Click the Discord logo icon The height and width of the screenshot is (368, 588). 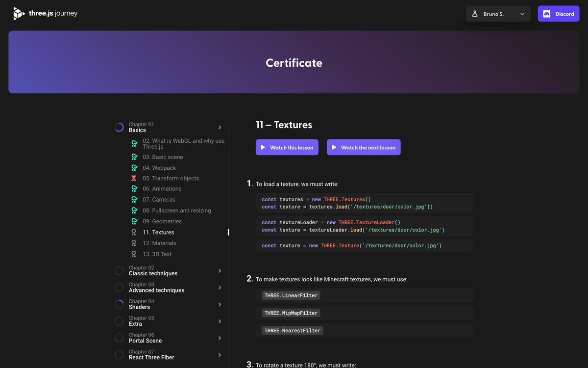tap(547, 14)
